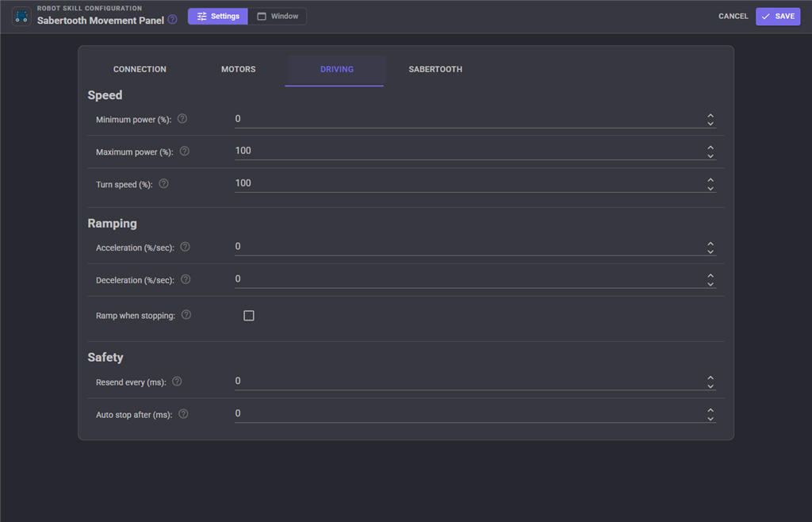Open help for Sabertooth Movement Panel title
The width and height of the screenshot is (812, 522).
[x=172, y=20]
